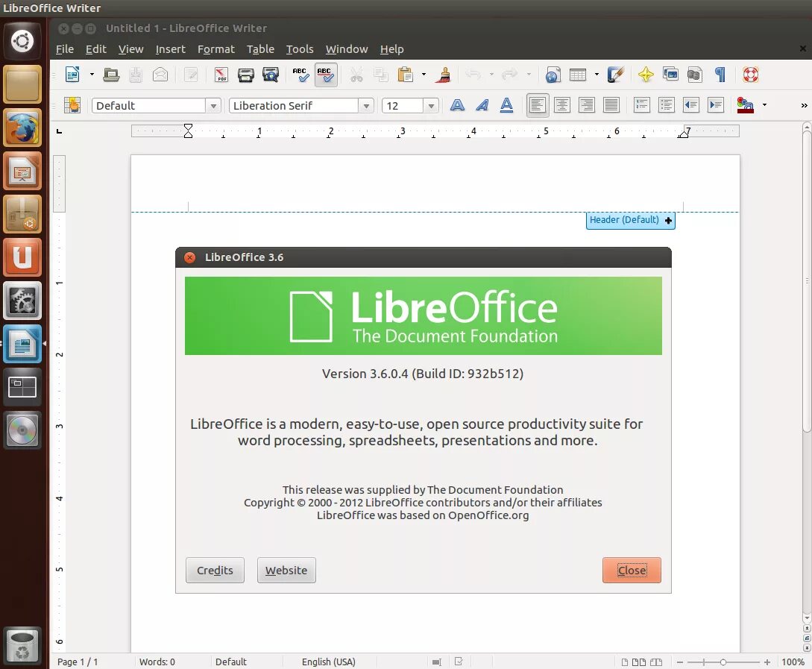This screenshot has width=812, height=669.
Task: Open the Format menu
Action: tap(216, 49)
